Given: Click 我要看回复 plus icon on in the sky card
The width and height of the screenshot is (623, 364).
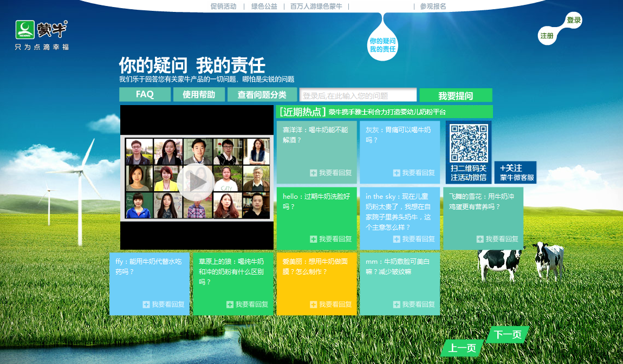Looking at the screenshot, I should (x=397, y=239).
